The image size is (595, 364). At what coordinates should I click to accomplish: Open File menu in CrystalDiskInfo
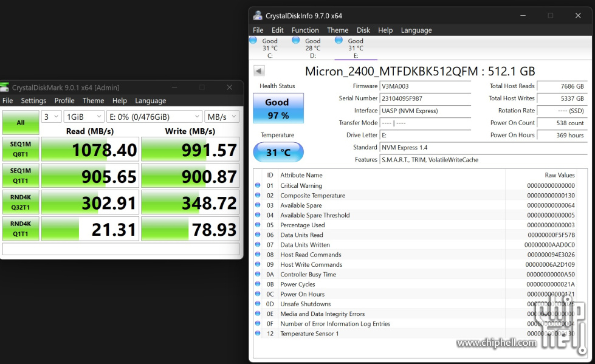pyautogui.click(x=258, y=30)
